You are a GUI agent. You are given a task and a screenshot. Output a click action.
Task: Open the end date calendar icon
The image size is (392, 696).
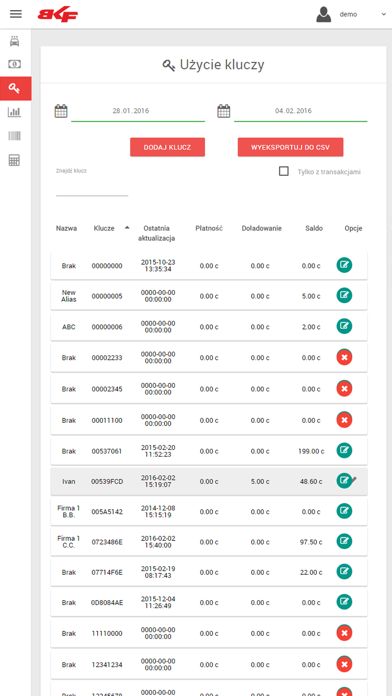click(224, 111)
